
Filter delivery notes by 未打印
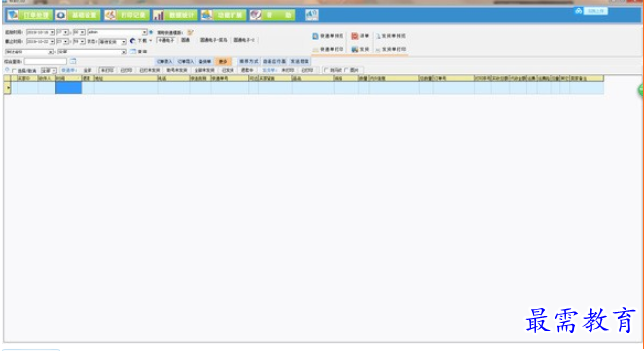point(288,70)
